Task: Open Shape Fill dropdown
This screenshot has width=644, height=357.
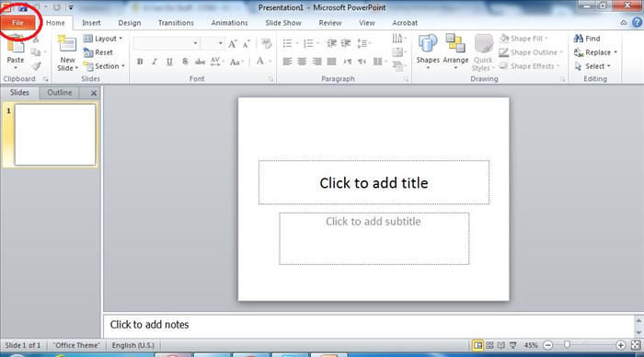Action: click(x=524, y=39)
